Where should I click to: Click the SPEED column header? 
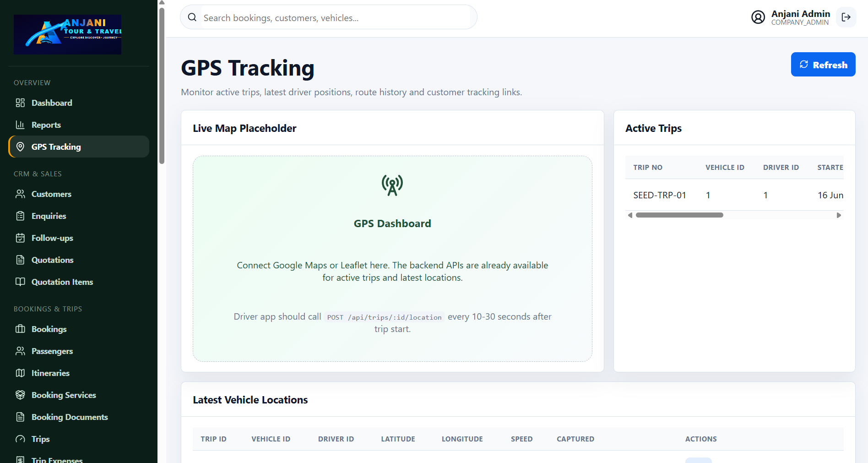(x=522, y=439)
